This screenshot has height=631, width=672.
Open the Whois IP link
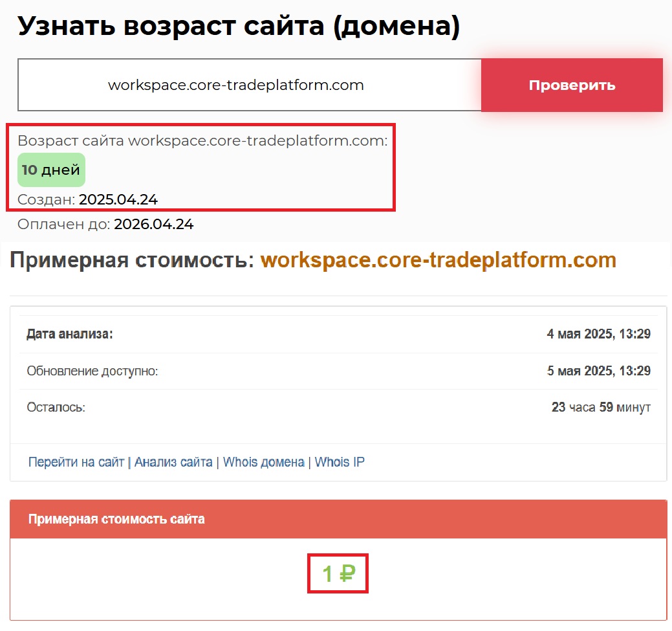[340, 462]
